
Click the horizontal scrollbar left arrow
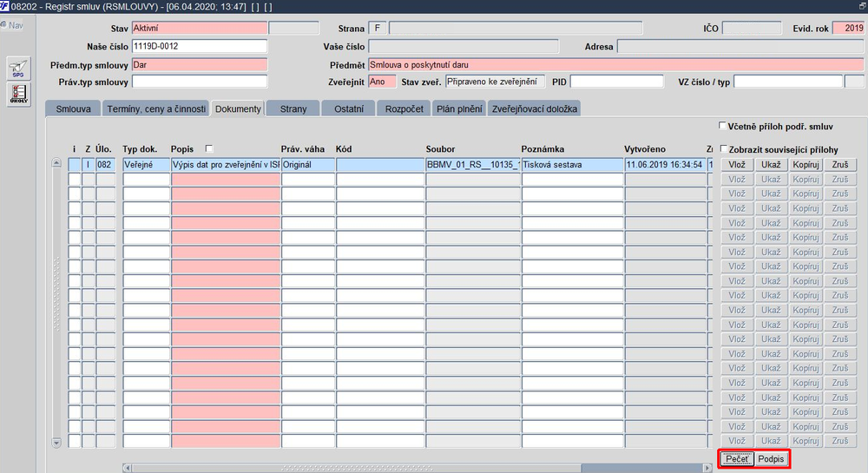[128, 468]
